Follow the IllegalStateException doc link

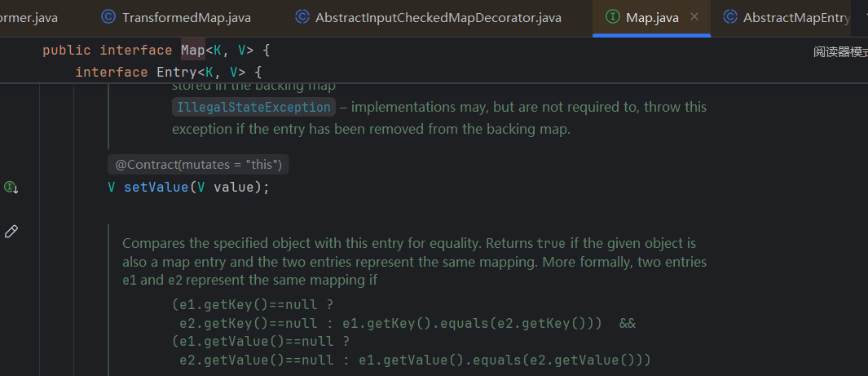[x=254, y=108]
